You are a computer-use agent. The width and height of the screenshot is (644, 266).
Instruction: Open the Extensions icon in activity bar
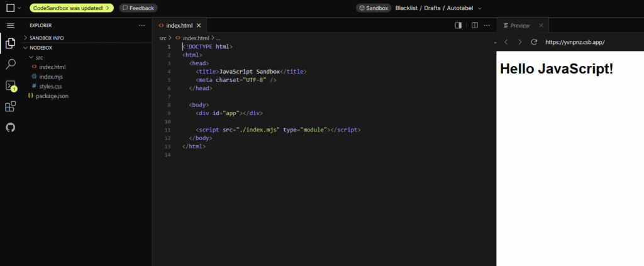click(x=10, y=106)
